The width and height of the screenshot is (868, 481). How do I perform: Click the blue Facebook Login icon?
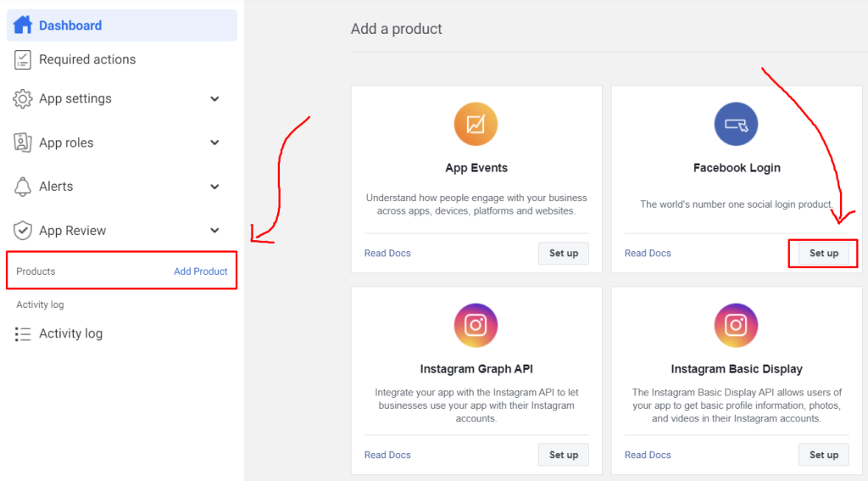(736, 124)
